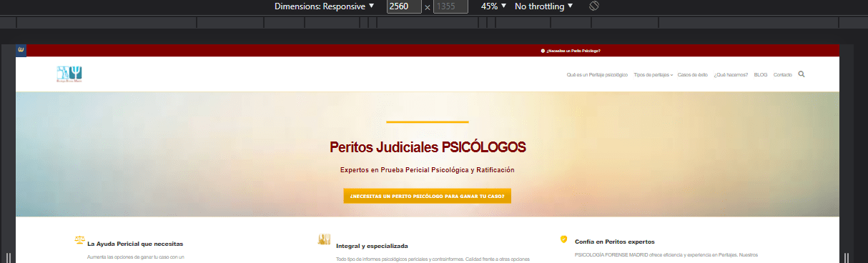Image resolution: width=868 pixels, height=263 pixels.
Task: Click the icon before ¿Necesitas un Perito Psicólogo?
Action: (543, 51)
